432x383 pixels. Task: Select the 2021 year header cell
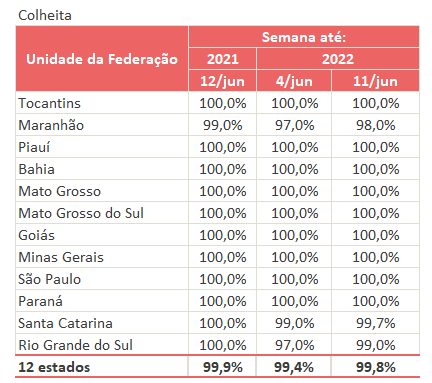pyautogui.click(x=223, y=59)
